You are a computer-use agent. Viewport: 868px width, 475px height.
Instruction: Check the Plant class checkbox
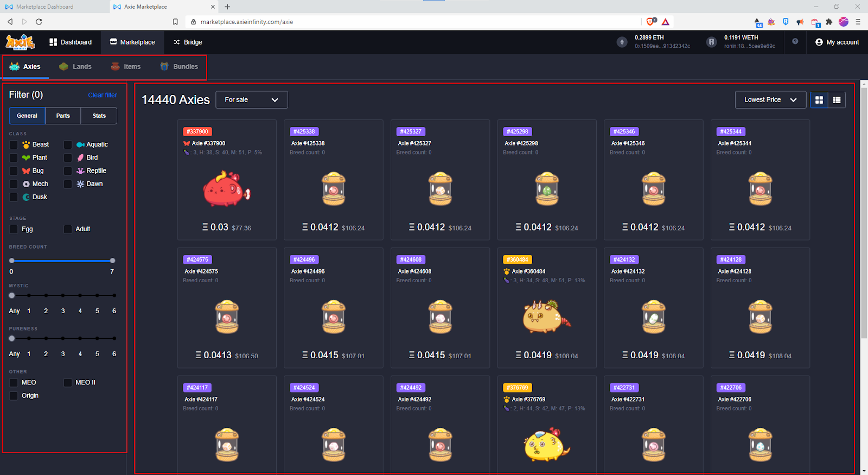pos(14,157)
